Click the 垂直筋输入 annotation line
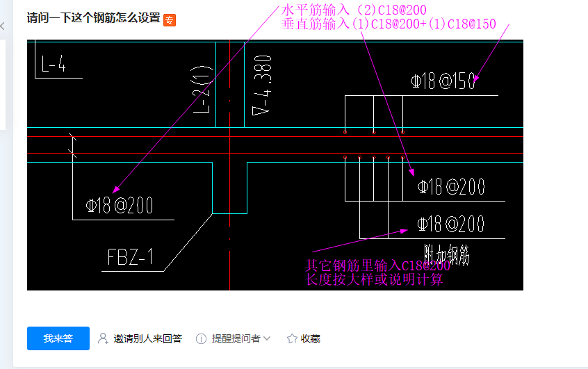This screenshot has height=369, width=588. [x=389, y=24]
